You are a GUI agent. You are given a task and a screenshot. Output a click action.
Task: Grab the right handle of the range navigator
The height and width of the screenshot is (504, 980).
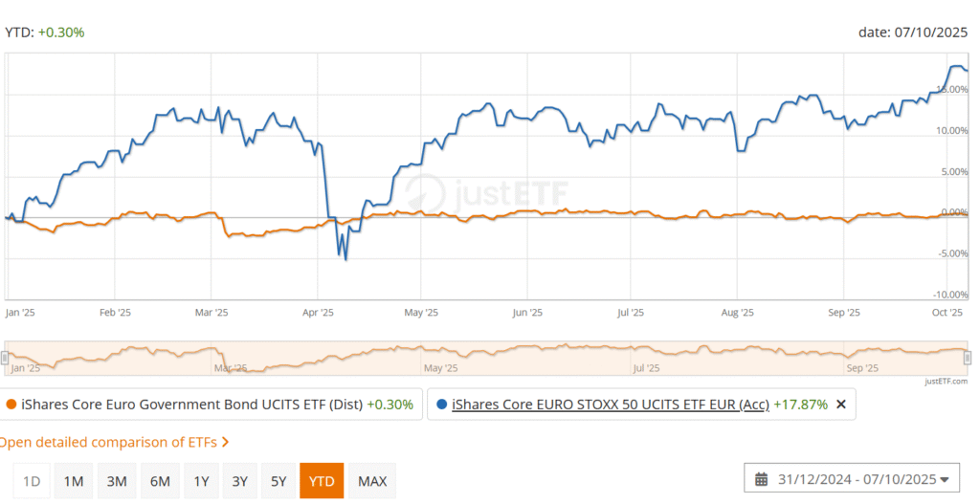coord(968,358)
